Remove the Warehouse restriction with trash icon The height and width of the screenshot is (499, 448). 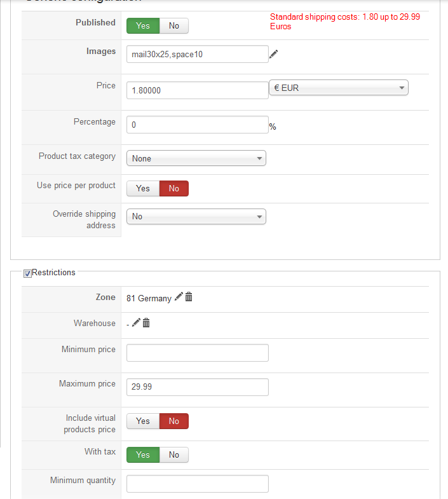pyautogui.click(x=146, y=323)
